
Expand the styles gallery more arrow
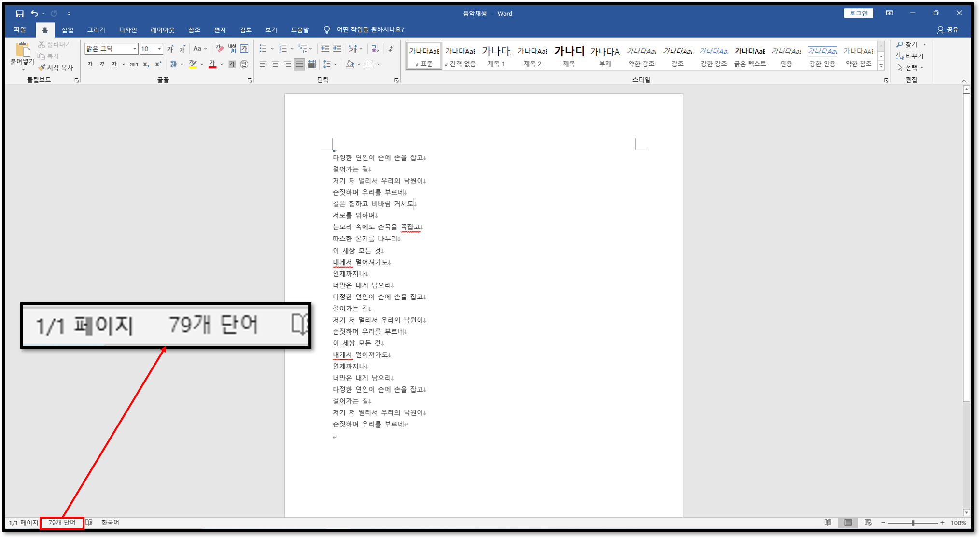coord(881,66)
